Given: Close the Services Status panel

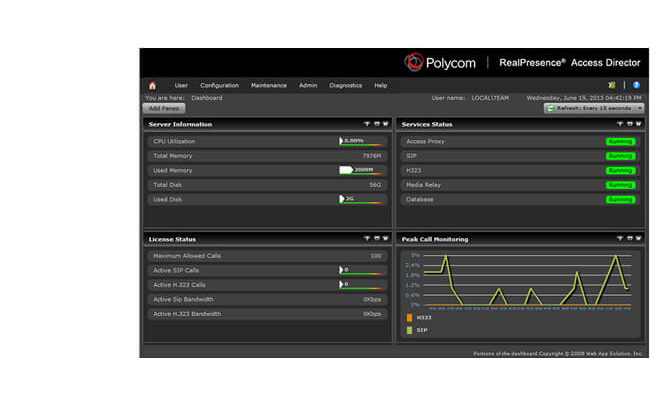Looking at the screenshot, I should [638, 124].
